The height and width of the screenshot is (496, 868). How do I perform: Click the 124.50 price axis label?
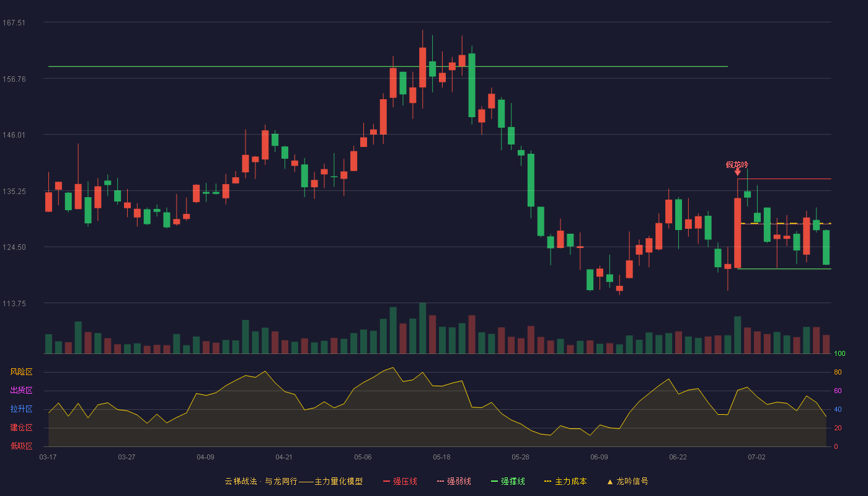14,247
